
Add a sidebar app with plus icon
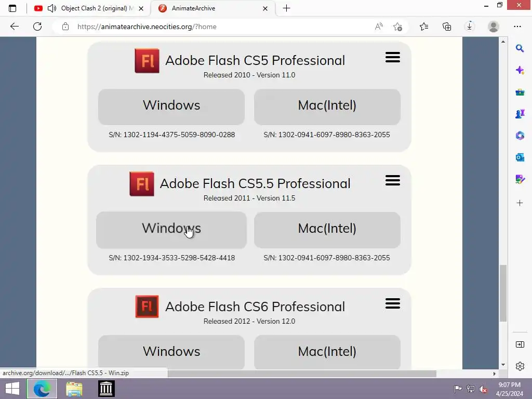pos(520,203)
